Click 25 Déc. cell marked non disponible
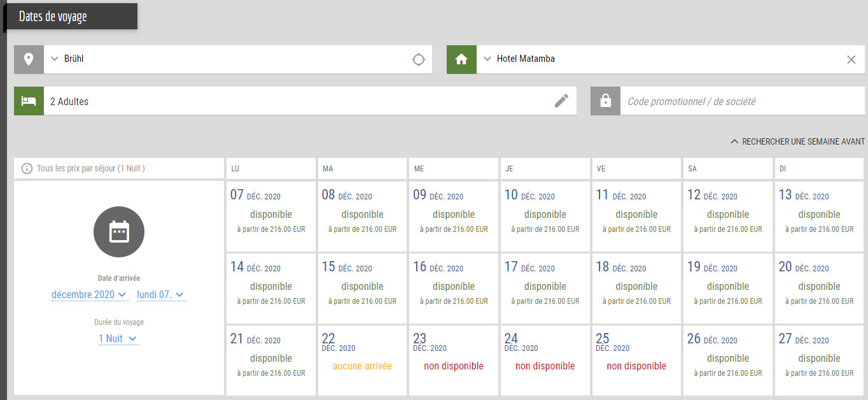868x400 pixels. tap(636, 361)
